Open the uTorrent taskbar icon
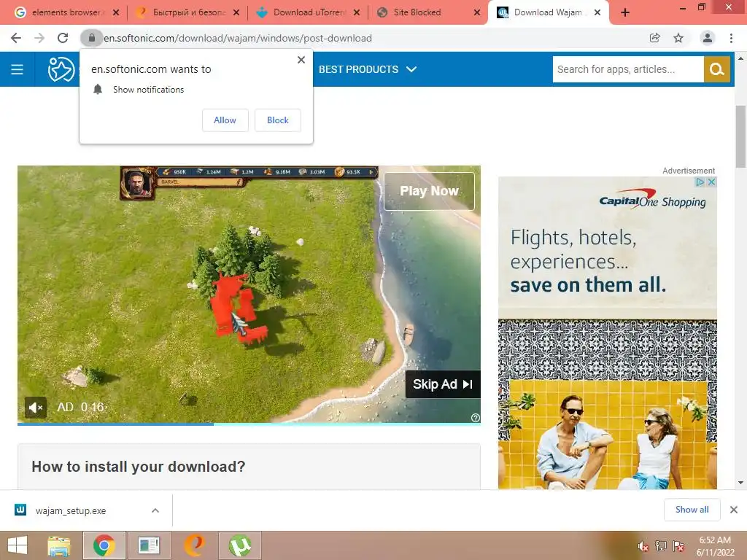 [x=240, y=545]
